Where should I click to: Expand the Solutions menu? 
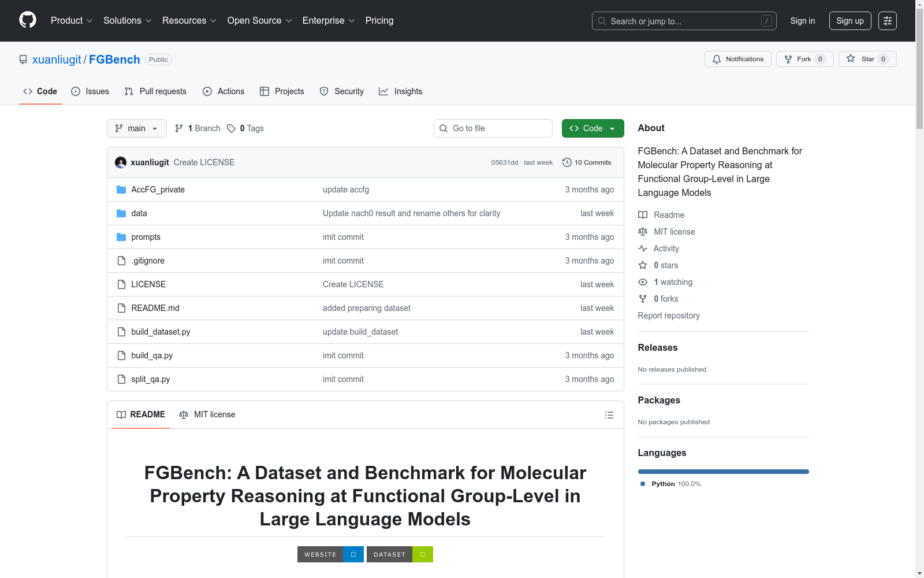[128, 21]
